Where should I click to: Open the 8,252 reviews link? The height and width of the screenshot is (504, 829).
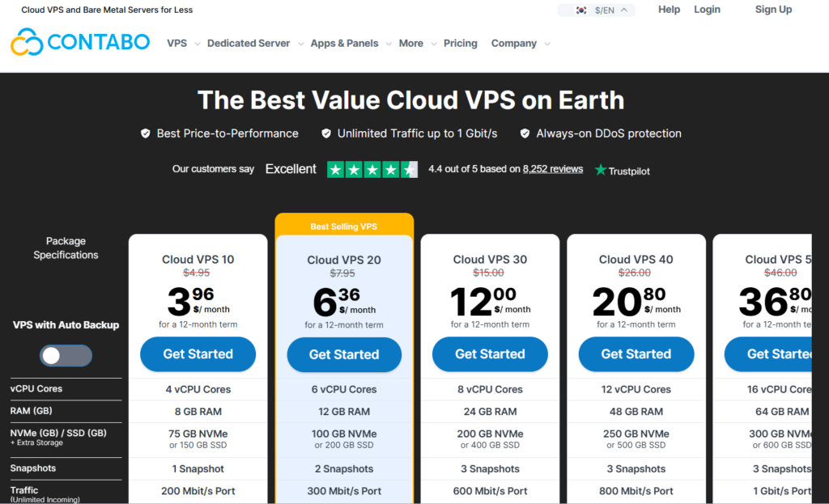(552, 169)
